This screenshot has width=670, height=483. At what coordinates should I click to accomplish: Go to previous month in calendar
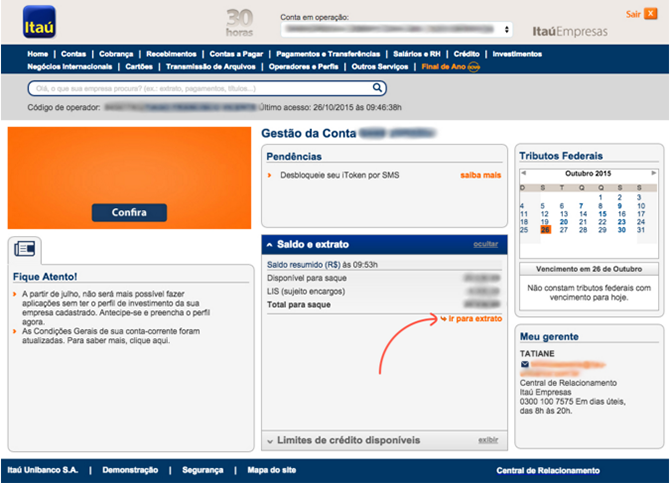(x=524, y=173)
